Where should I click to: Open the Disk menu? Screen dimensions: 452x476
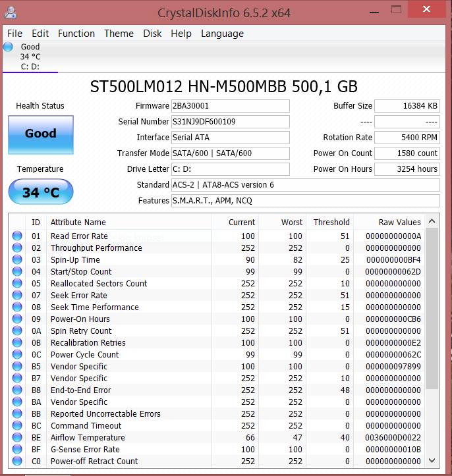152,34
